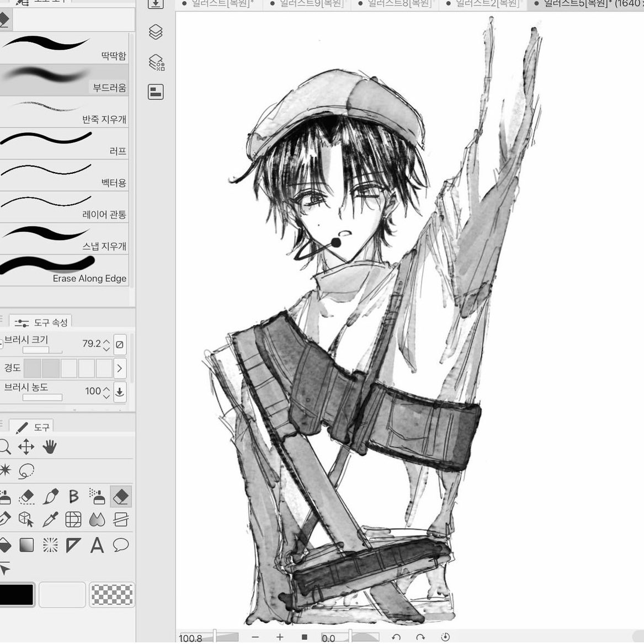This screenshot has height=644, width=644.
Task: Click the 도구 속성 palette tab
Action: coord(40,322)
